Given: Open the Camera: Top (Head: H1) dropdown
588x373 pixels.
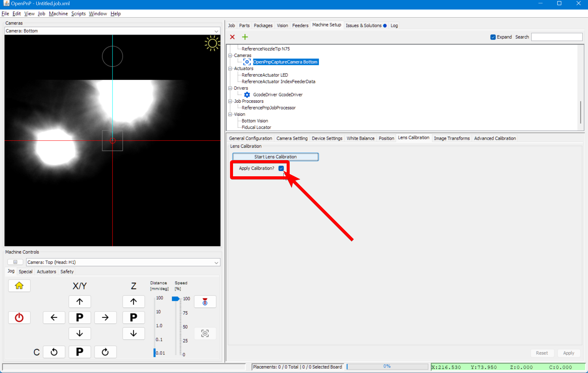Looking at the screenshot, I should point(216,262).
